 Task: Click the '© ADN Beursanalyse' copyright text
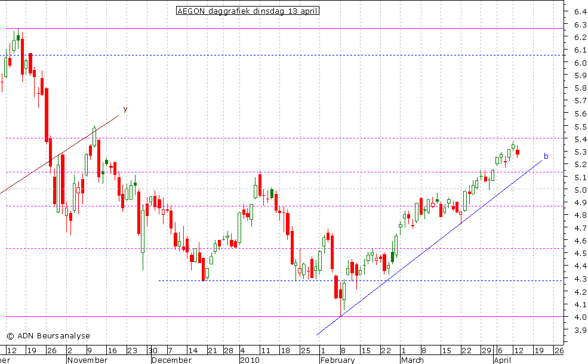click(x=48, y=335)
